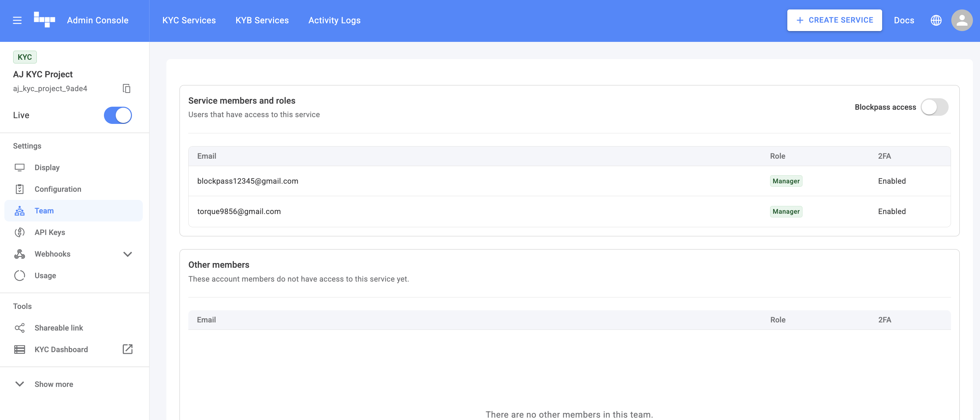Screen dimensions: 980x420
Task: Go to Activity Logs
Action: click(334, 20)
